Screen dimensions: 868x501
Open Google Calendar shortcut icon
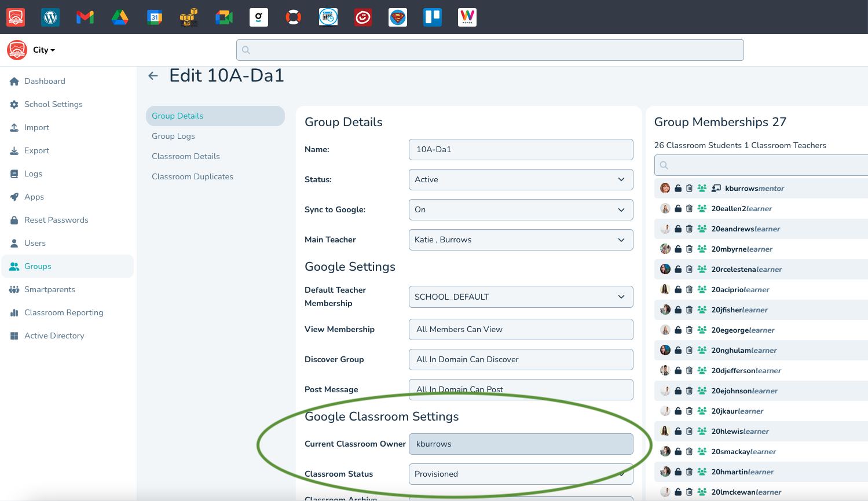coord(155,17)
